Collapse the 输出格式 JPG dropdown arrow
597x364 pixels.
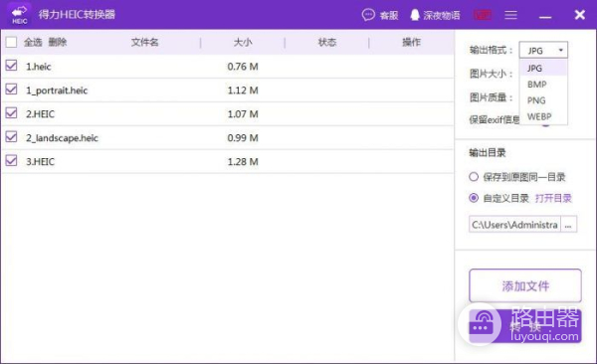click(560, 50)
